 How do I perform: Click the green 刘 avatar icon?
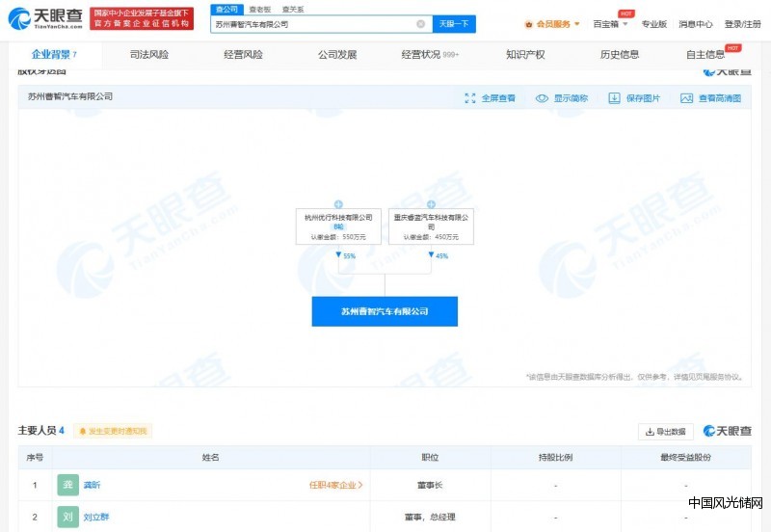tap(67, 517)
